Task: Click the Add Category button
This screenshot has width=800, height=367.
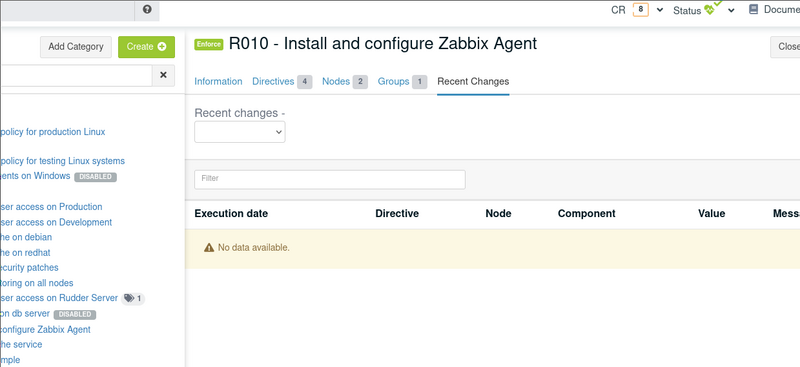Action: pos(76,46)
